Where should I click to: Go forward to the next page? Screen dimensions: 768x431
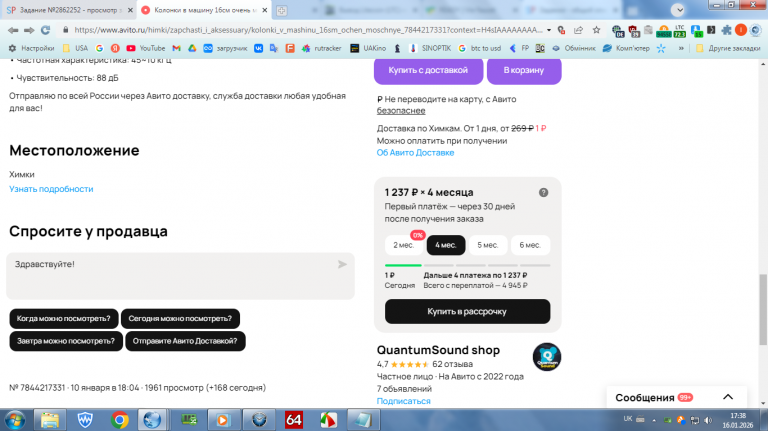pyautogui.click(x=29, y=30)
